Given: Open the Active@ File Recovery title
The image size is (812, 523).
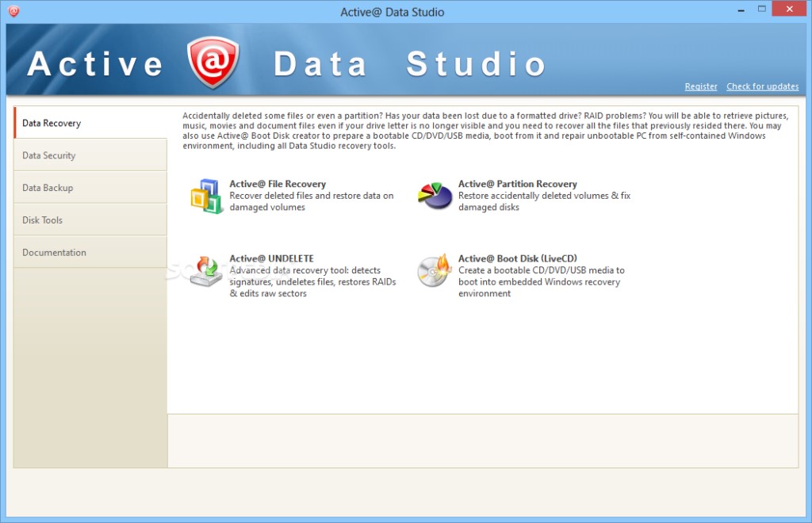Looking at the screenshot, I should click(x=278, y=184).
